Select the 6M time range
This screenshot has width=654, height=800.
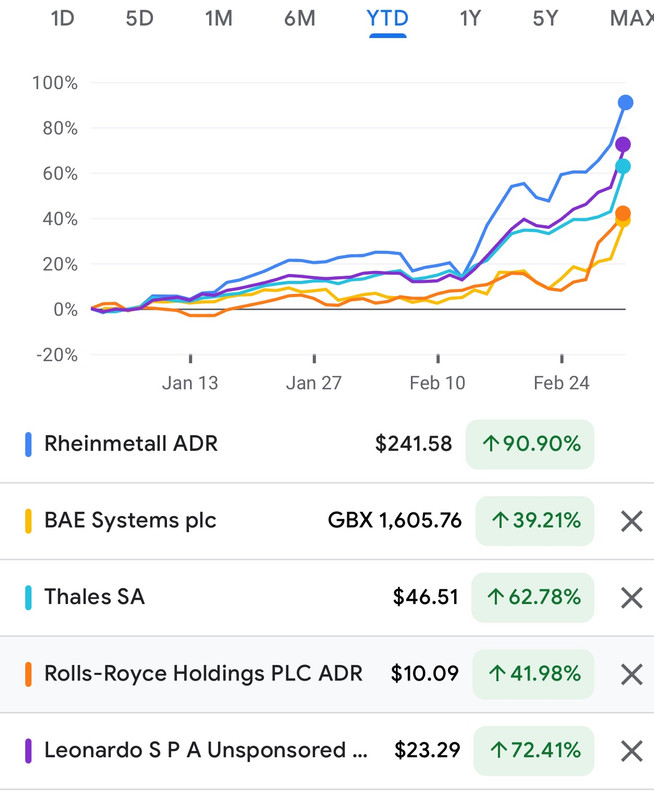coord(300,19)
